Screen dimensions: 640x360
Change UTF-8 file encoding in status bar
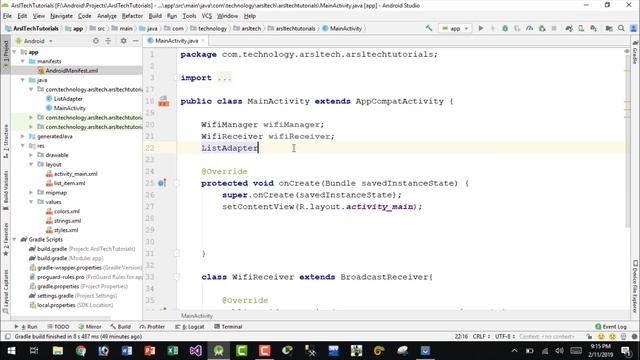(505, 336)
